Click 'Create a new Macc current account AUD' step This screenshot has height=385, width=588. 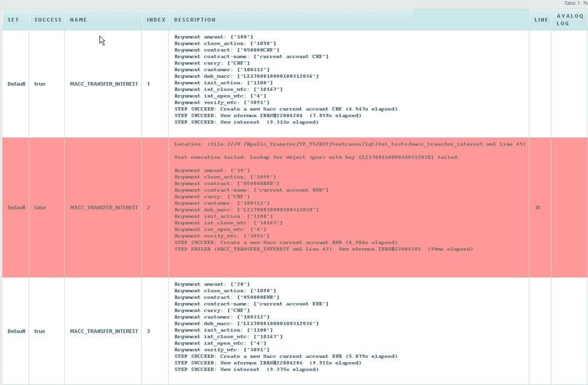(x=286, y=243)
